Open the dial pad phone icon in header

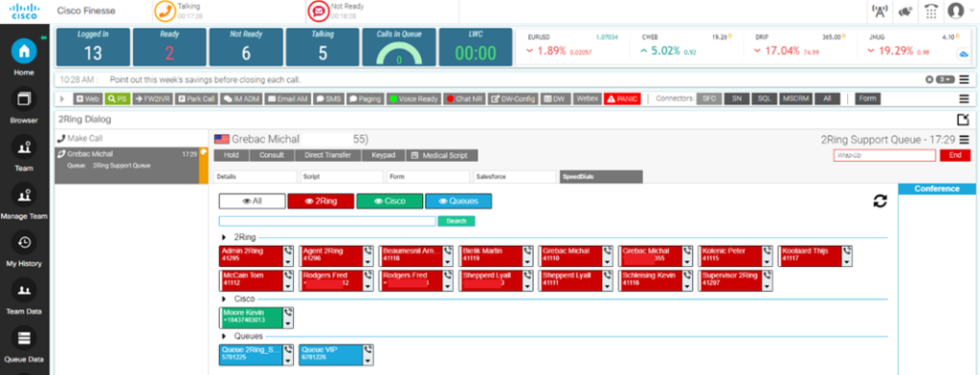point(931,11)
